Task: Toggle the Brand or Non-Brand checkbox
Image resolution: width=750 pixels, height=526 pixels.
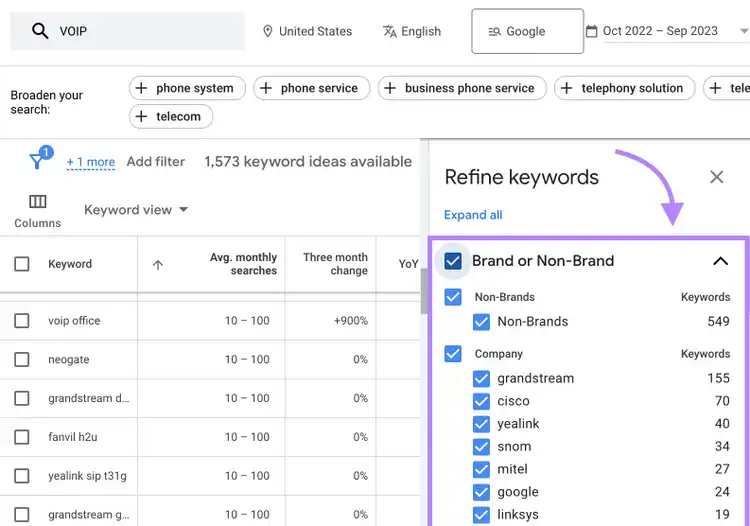Action: coord(453,261)
